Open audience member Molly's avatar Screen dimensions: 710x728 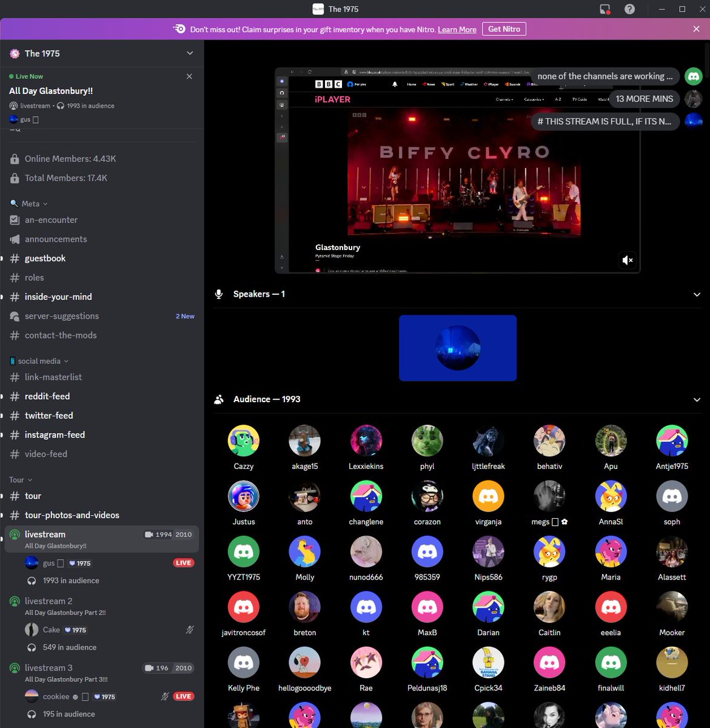(305, 551)
